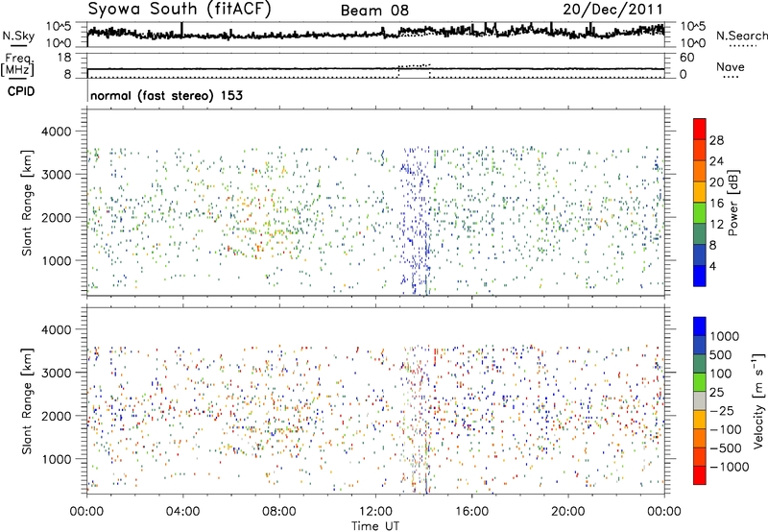Click the '4000' tick on power panel
The width and height of the screenshot is (768, 532).
57,132
